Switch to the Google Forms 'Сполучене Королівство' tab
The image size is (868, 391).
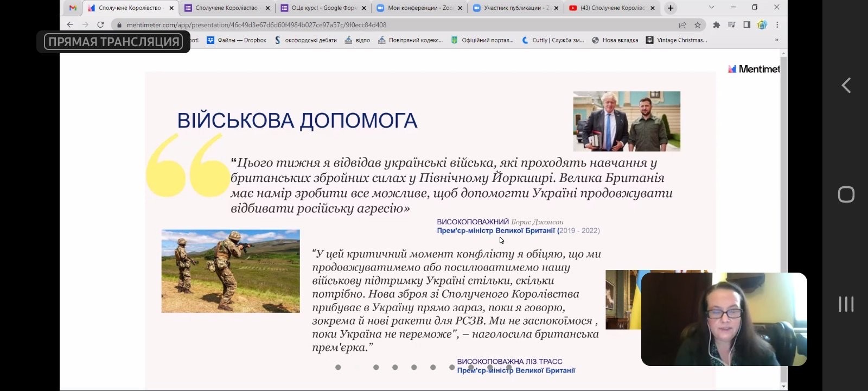(x=227, y=8)
